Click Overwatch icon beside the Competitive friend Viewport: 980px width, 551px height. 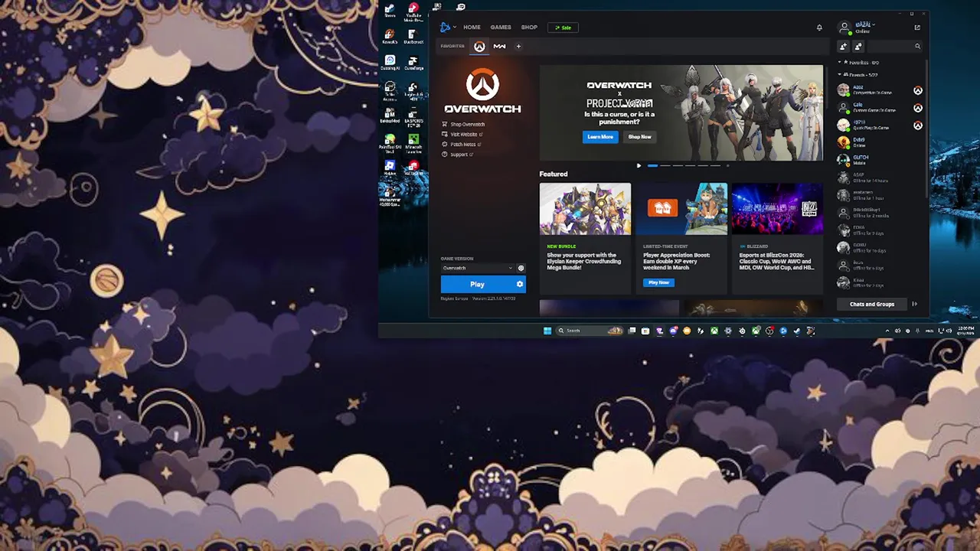pyautogui.click(x=917, y=90)
